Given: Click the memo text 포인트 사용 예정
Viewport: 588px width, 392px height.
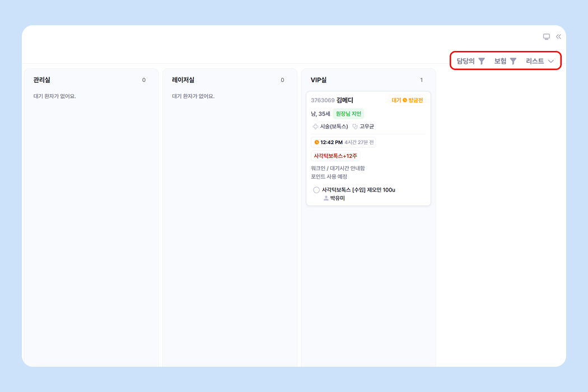Looking at the screenshot, I should click(329, 176).
